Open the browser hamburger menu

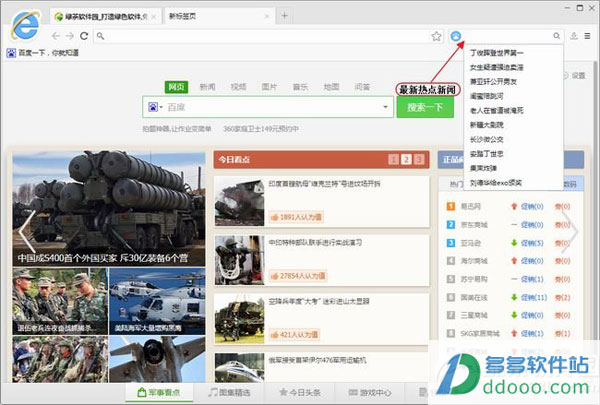coord(587,36)
